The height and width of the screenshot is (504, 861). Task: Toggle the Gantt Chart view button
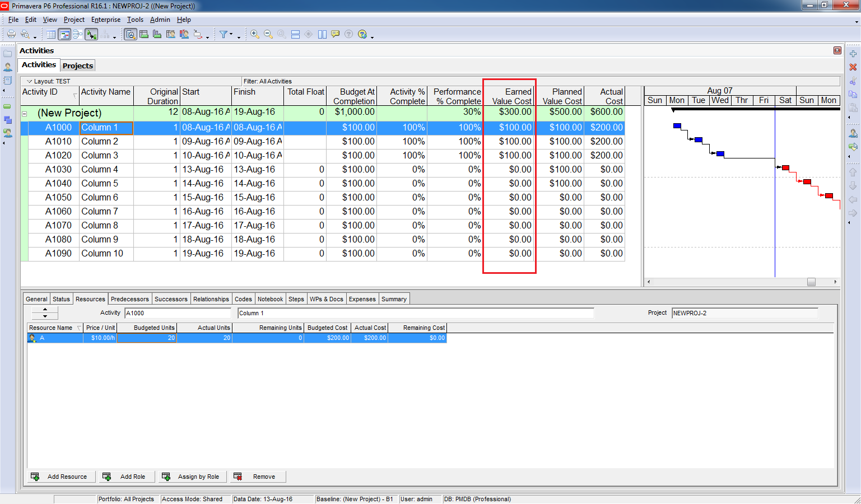click(x=64, y=35)
